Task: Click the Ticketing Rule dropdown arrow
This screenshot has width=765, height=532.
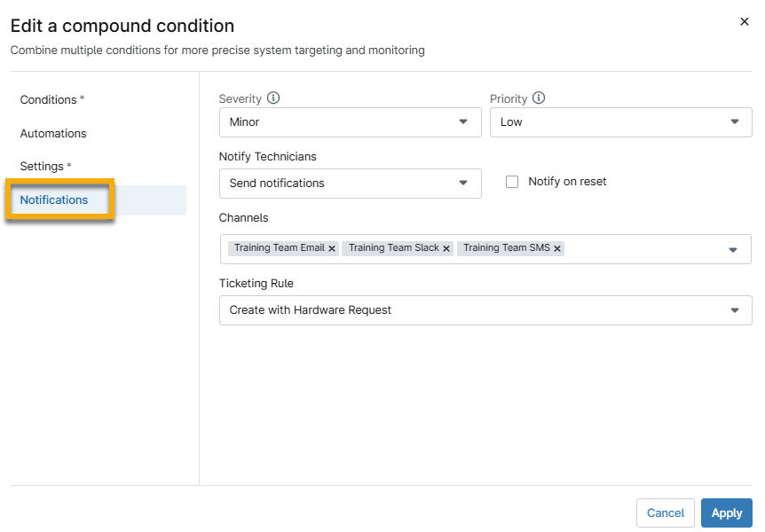Action: coord(735,310)
